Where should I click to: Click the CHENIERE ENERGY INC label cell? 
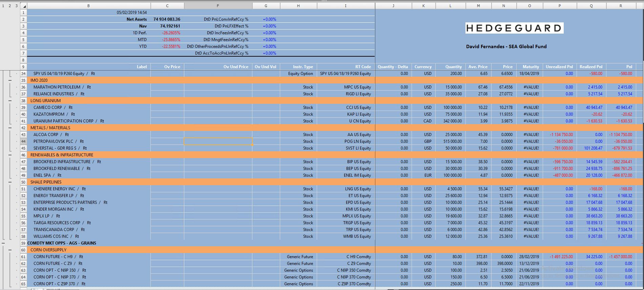coord(89,189)
